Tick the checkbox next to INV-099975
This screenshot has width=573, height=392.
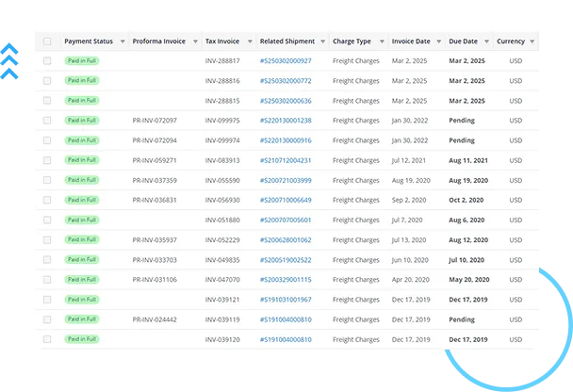pyautogui.click(x=47, y=121)
